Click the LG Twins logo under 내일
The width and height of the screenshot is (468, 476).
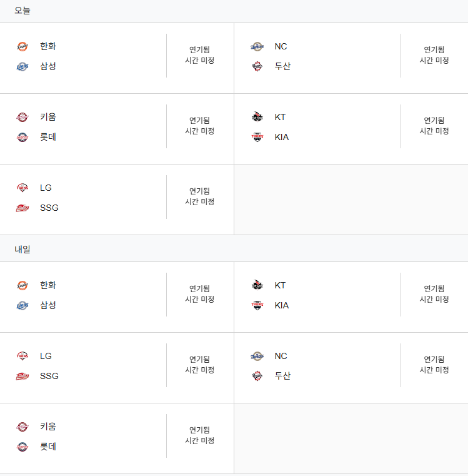[x=22, y=356]
